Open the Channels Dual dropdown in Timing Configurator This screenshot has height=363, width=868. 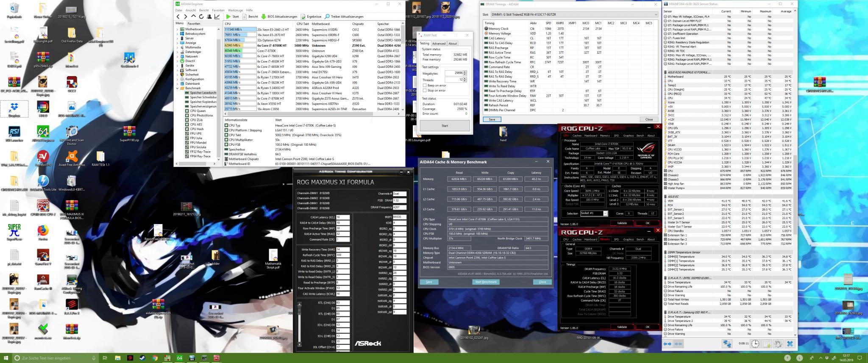(x=400, y=194)
